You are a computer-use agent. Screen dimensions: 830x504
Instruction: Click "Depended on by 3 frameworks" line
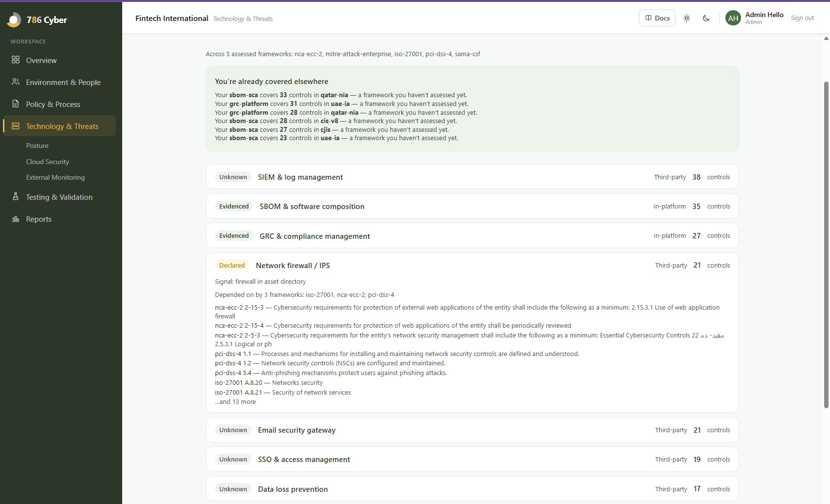[x=305, y=294]
